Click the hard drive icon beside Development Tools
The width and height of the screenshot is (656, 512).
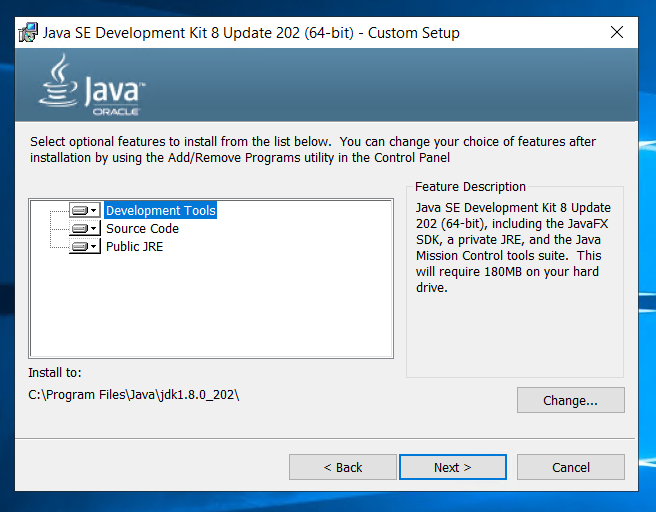pos(80,210)
